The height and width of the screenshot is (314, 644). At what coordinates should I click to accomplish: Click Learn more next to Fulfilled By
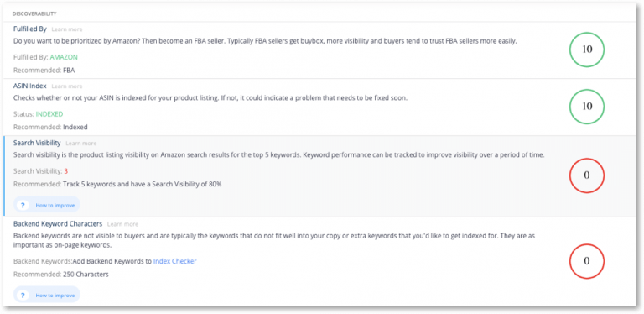coord(67,29)
